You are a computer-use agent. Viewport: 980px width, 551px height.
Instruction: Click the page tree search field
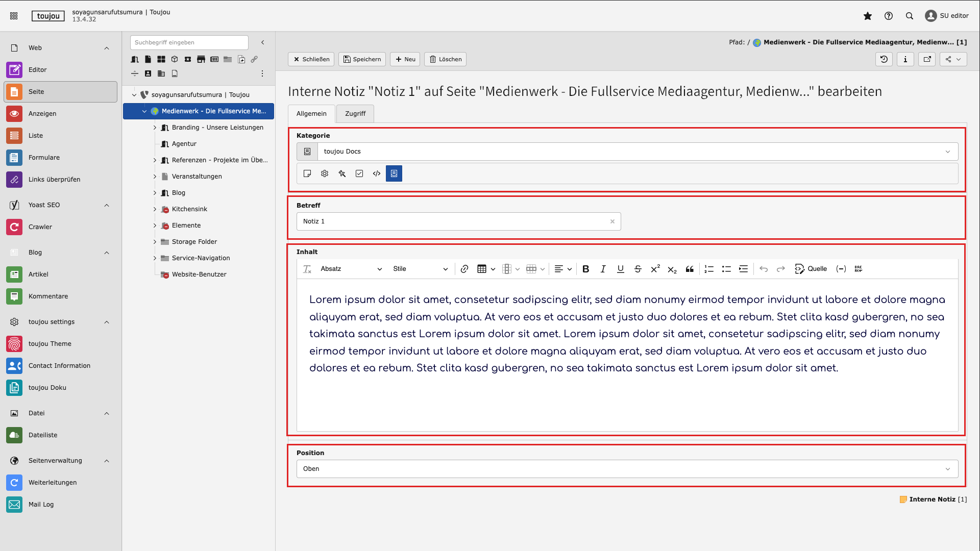click(189, 42)
